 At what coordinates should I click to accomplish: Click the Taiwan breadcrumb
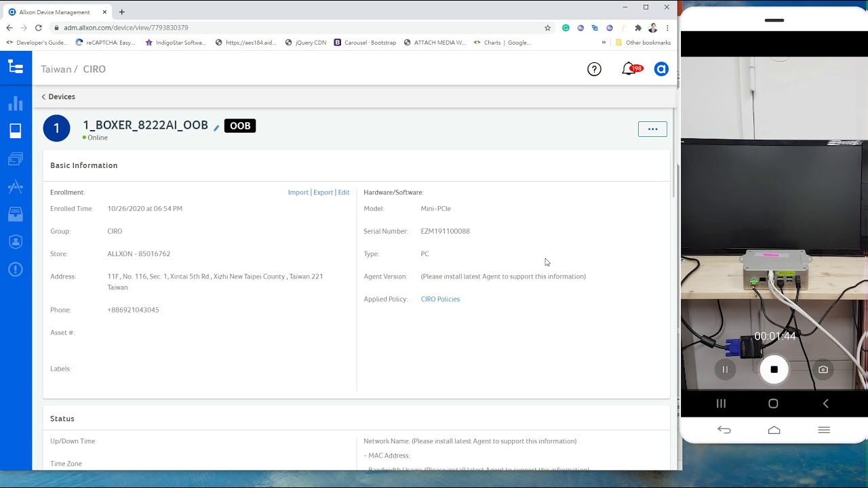[x=56, y=69]
